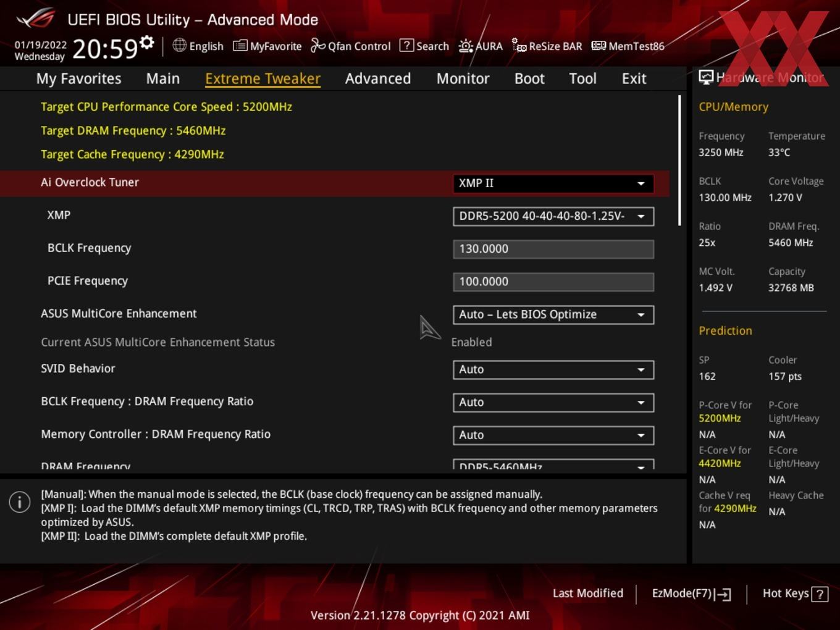The width and height of the screenshot is (840, 630).
Task: Go to the Exit tab
Action: click(634, 78)
